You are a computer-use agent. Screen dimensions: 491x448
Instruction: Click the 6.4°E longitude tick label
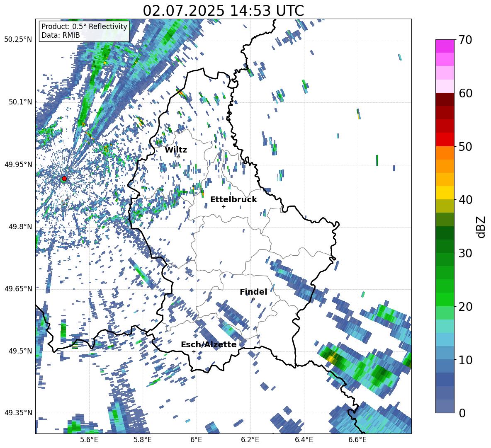tap(304, 440)
